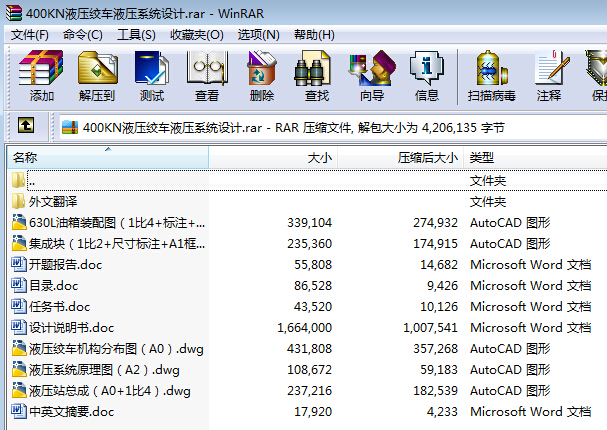This screenshot has width=607, height=430.
Task: Open the Commands 命令(C) menu
Action: [82, 35]
